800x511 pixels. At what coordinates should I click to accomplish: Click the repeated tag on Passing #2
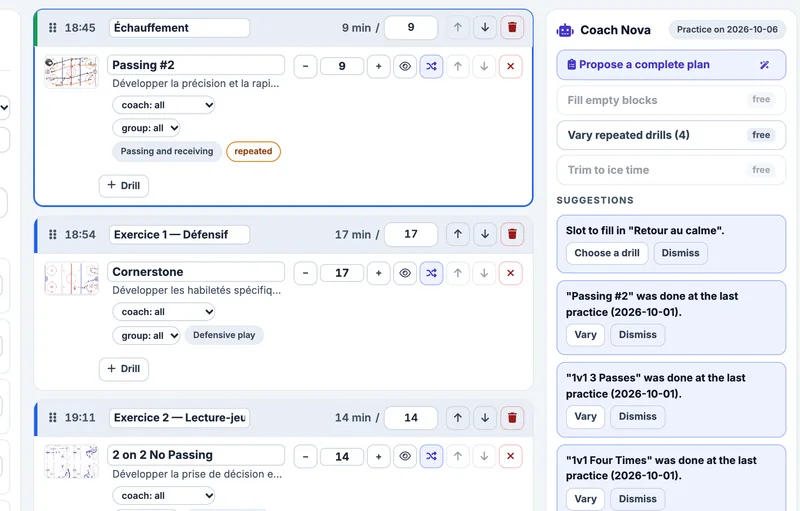[x=253, y=151]
